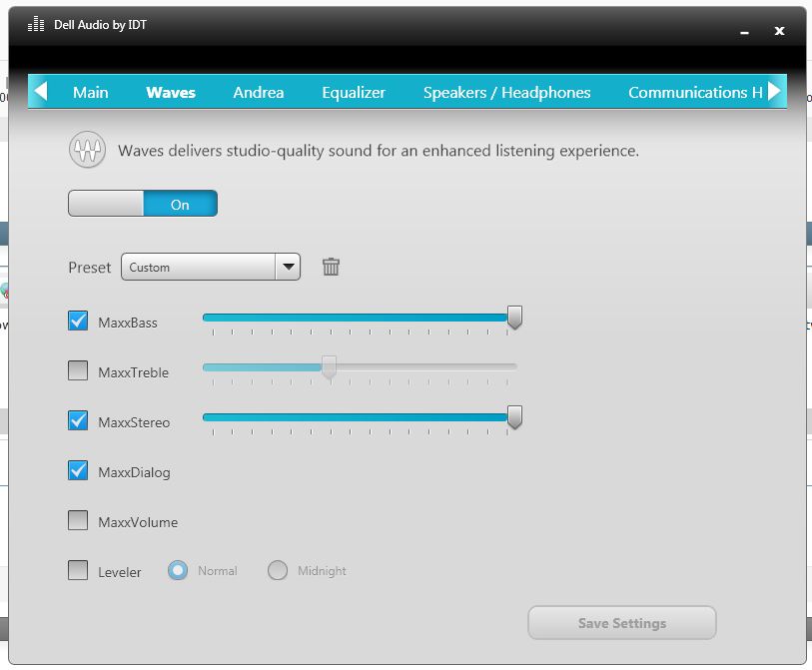Select the Normal leveler radio button
The width and height of the screenshot is (812, 670).
point(178,570)
